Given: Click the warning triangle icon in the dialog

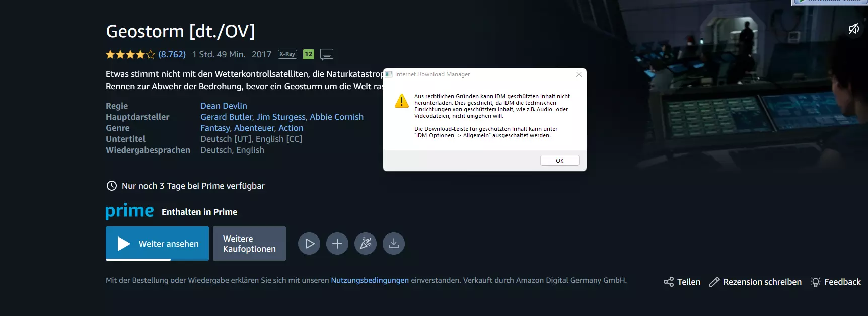Looking at the screenshot, I should pos(402,101).
